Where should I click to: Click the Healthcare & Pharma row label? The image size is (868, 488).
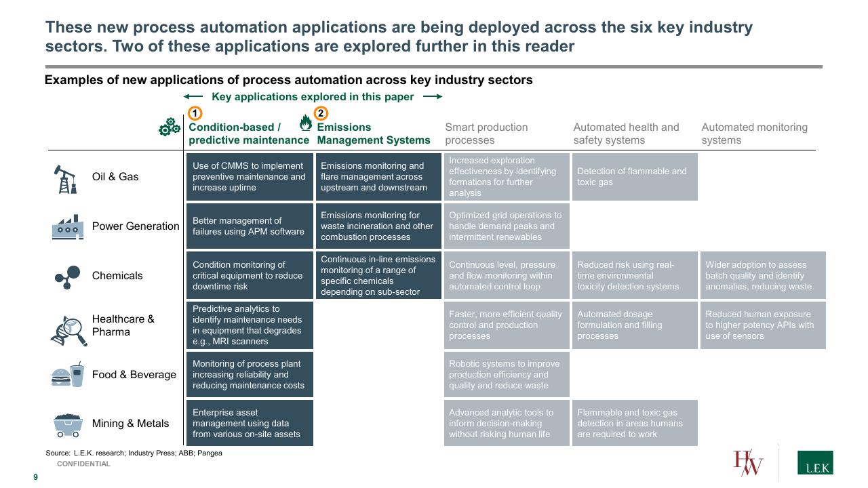[123, 325]
